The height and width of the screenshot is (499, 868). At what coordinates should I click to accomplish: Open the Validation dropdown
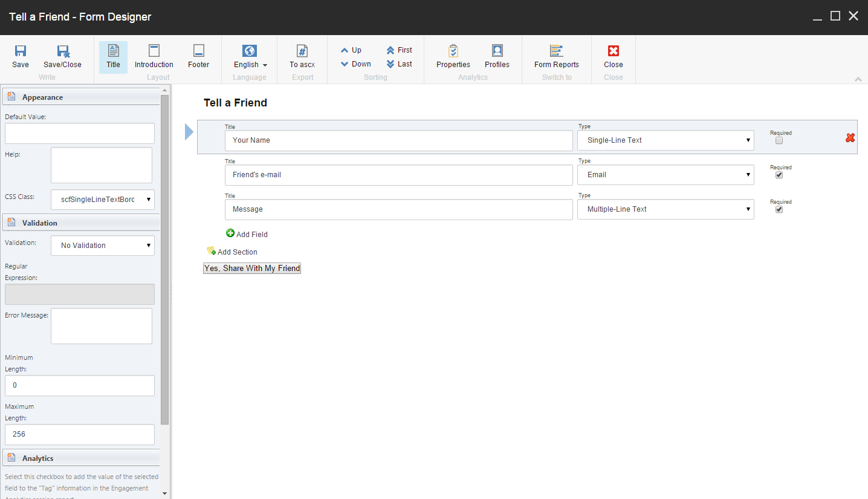[103, 246]
